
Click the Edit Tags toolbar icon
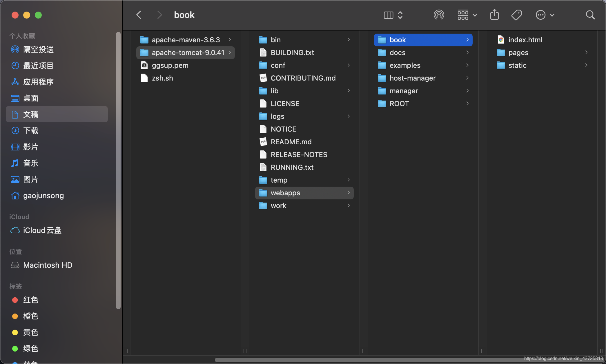tap(516, 15)
